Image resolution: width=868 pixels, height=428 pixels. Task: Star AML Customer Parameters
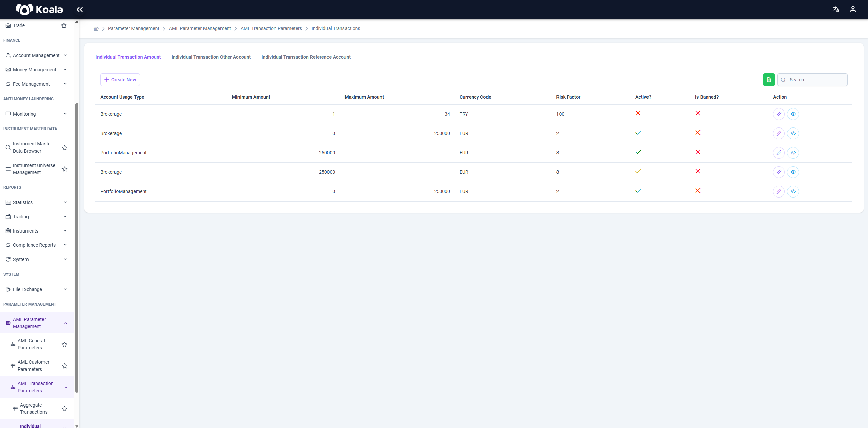click(65, 366)
